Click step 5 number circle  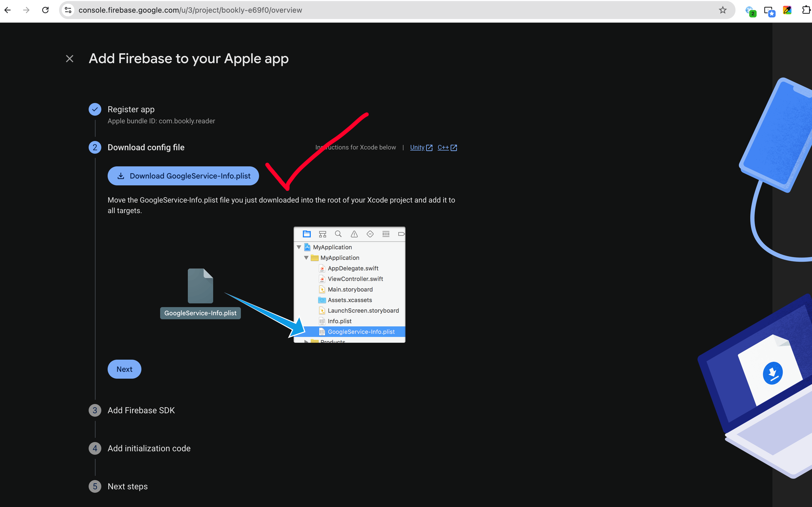coord(95,487)
